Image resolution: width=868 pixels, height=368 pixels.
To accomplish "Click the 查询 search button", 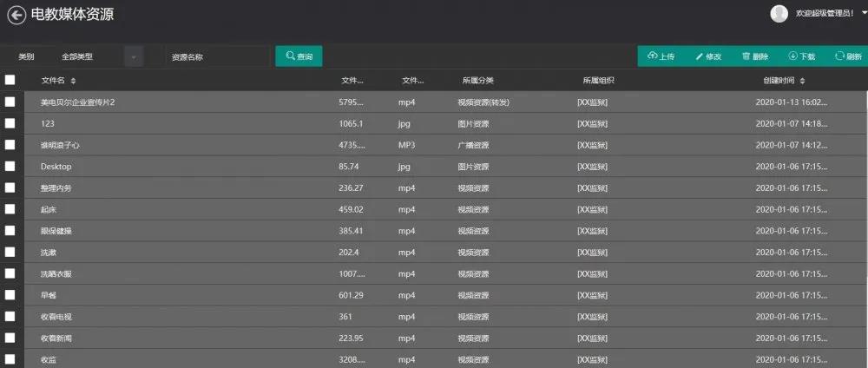I will (x=299, y=56).
